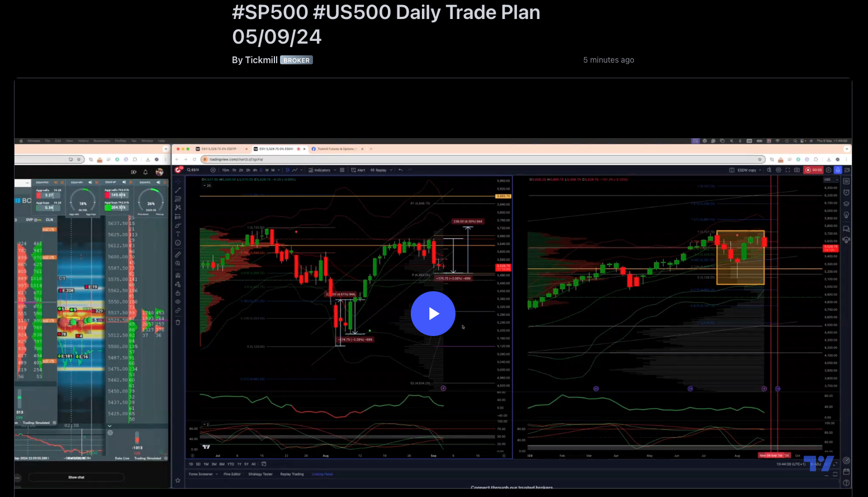Viewport: 868px width, 497px height.
Task: Open the indicator templates grid icon
Action: 342,170
